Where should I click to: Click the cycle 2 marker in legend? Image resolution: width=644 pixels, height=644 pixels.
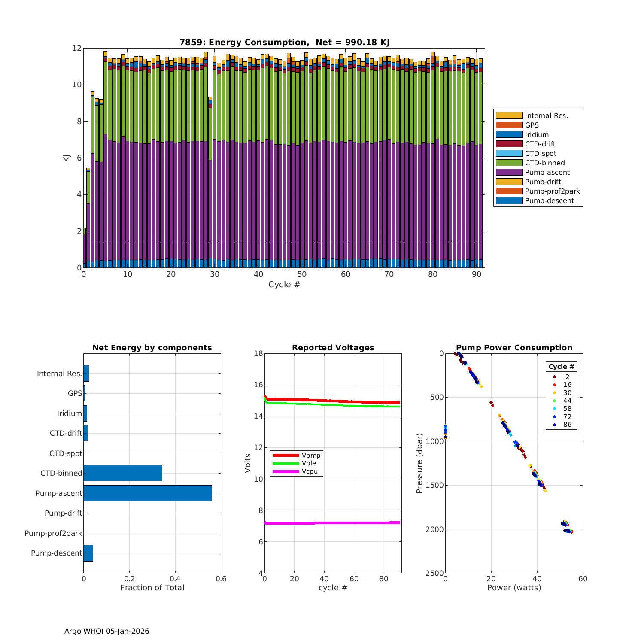point(555,377)
